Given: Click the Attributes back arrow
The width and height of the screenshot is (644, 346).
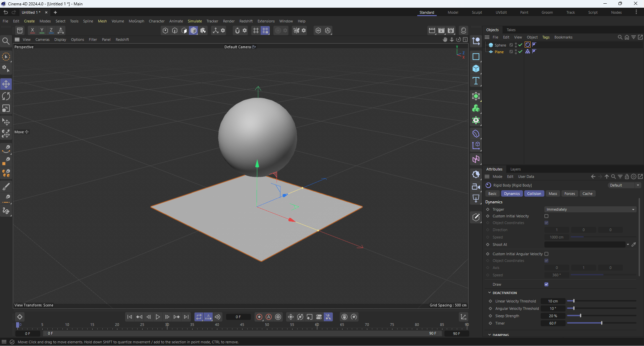Looking at the screenshot, I should (593, 177).
